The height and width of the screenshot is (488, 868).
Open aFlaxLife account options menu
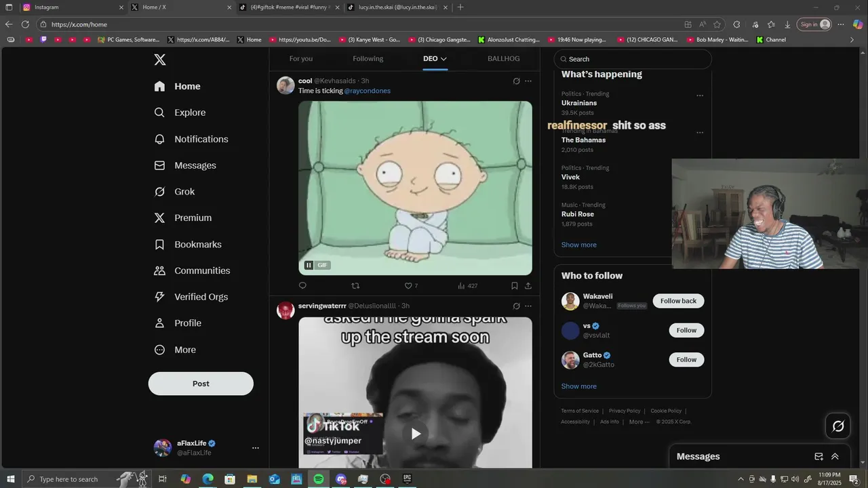(255, 448)
